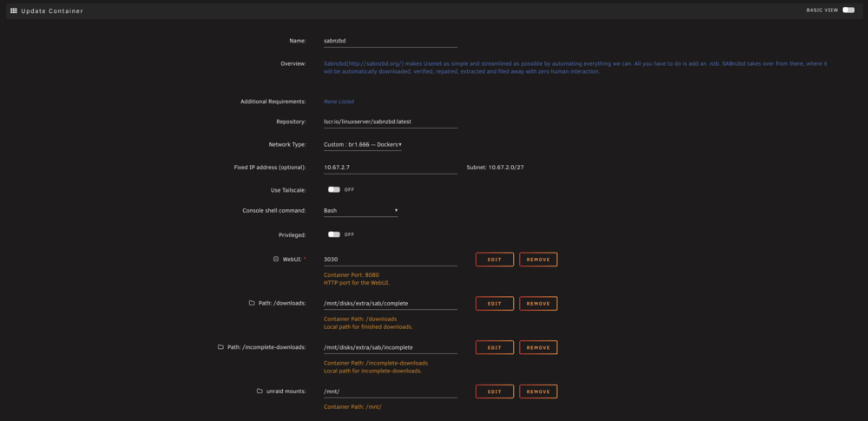This screenshot has width=868, height=421.
Task: Remove the unraid mounts entry
Action: point(538,391)
